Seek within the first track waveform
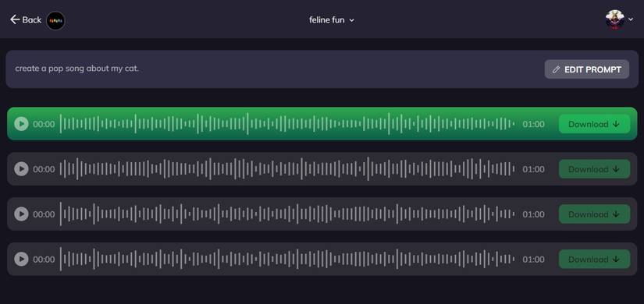Image resolution: width=644 pixels, height=304 pixels. tap(287, 124)
